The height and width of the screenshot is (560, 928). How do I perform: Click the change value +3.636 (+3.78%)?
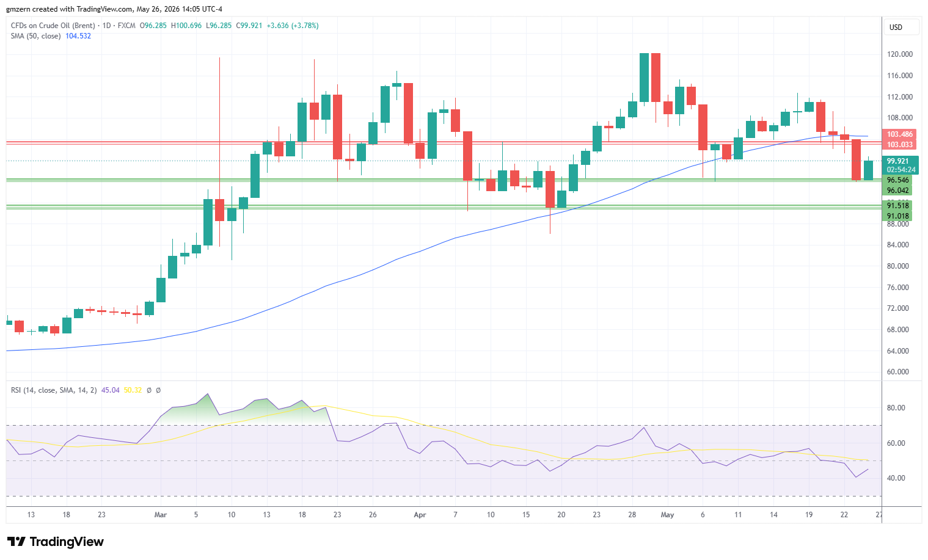[x=293, y=26]
